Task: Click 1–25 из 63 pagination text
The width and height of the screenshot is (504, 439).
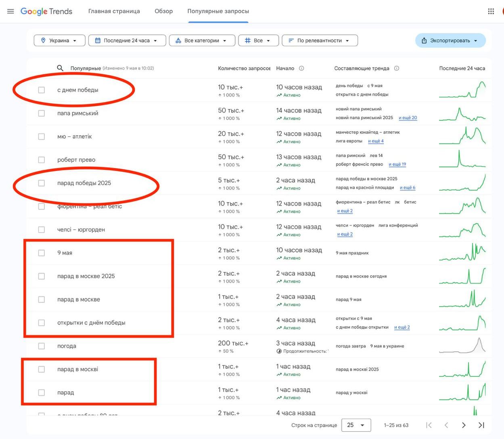Action: click(x=396, y=425)
